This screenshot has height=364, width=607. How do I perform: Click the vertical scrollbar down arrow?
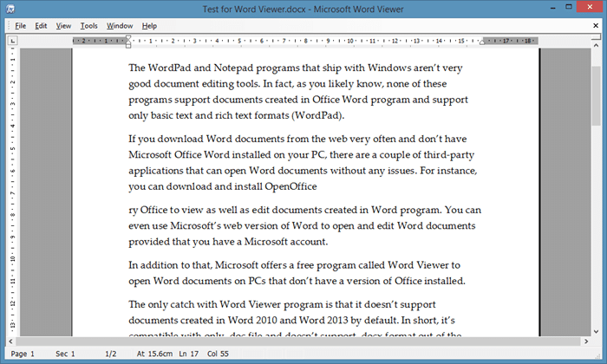(597, 332)
